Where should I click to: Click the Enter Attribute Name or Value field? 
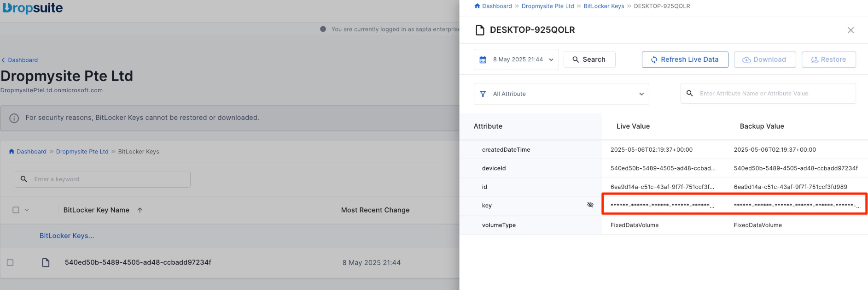pos(768,93)
